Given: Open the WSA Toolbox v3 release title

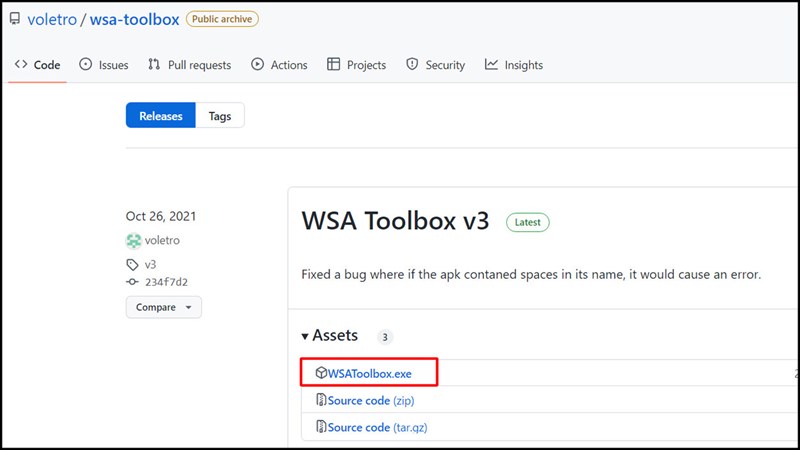Looking at the screenshot, I should 395,221.
